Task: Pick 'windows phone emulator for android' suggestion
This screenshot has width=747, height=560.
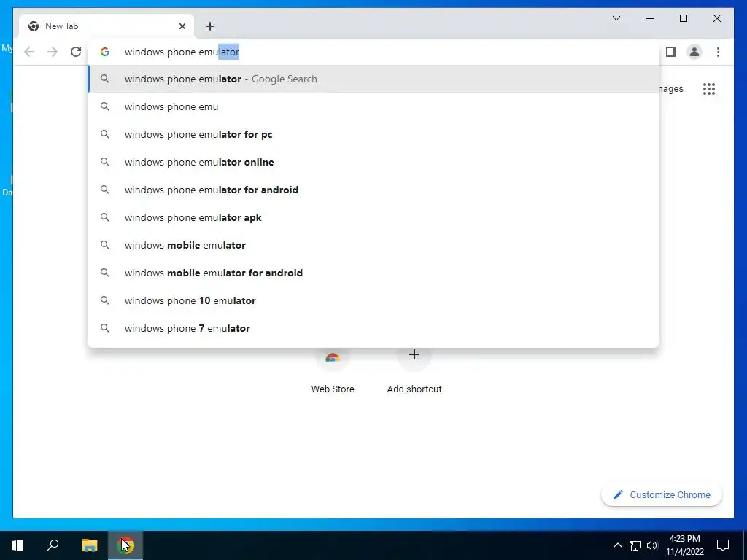Action: pos(374,190)
